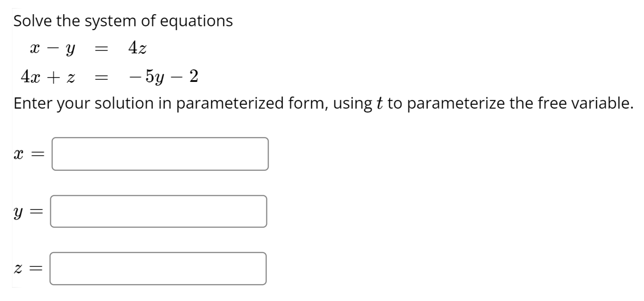Click the z = label
The height and width of the screenshot is (301, 644).
click(x=28, y=268)
